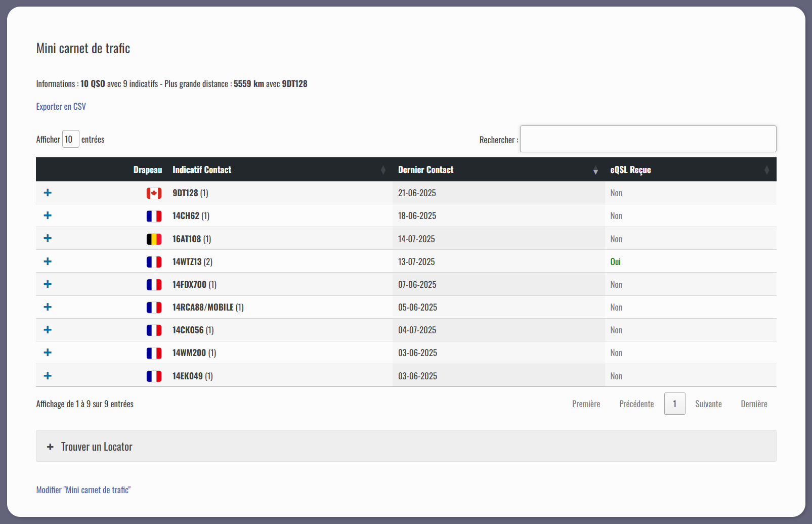Expand the 14RCA88/MOBILE entry
812x524 pixels.
48,307
